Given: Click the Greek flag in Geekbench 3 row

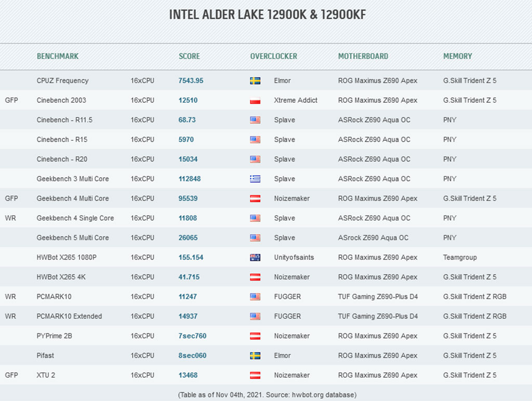Looking at the screenshot, I should tap(255, 179).
